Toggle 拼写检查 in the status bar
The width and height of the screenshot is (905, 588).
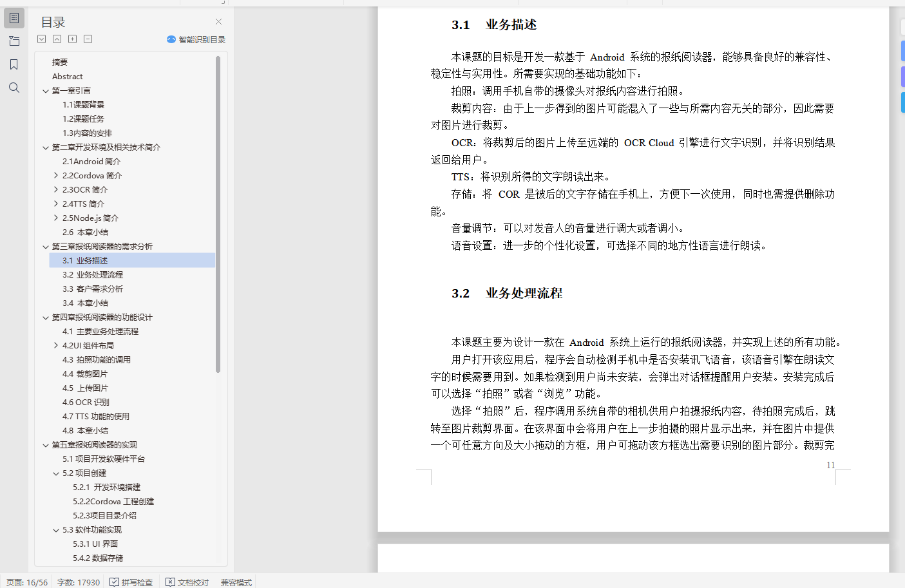tap(131, 582)
